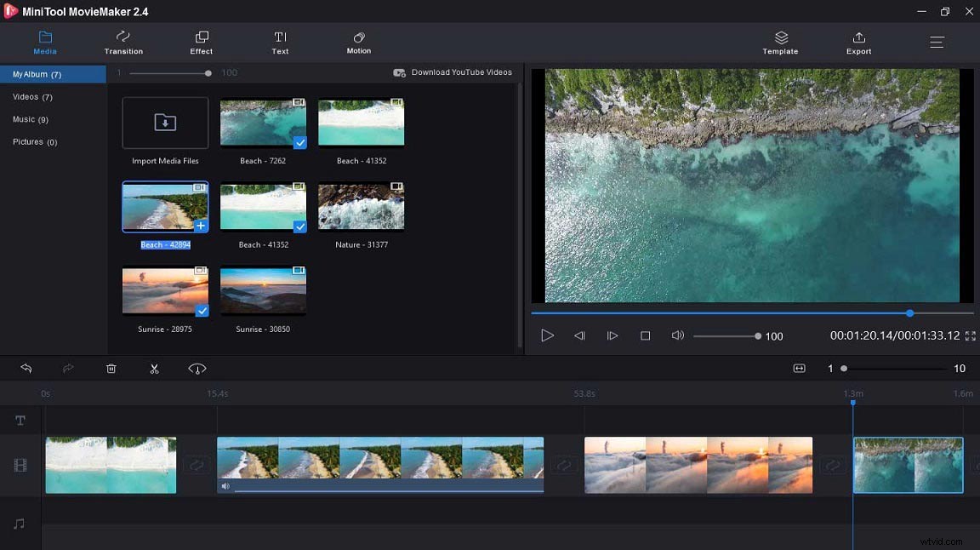Click the Undo icon above the timeline

click(x=26, y=369)
